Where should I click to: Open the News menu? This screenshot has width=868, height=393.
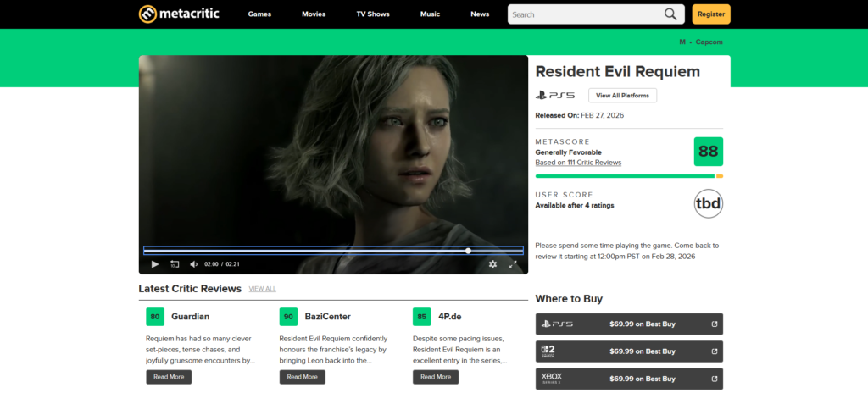480,14
